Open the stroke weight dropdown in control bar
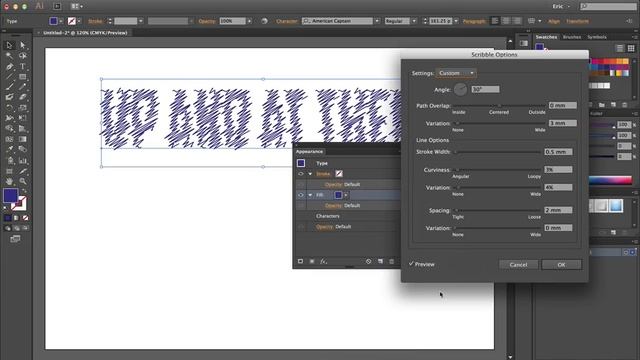This screenshot has width=640, height=360. [140, 21]
